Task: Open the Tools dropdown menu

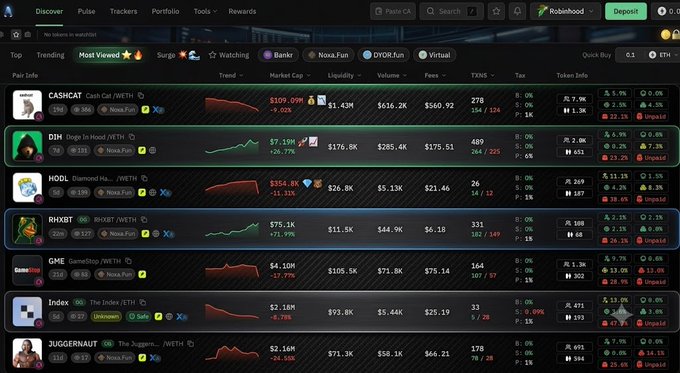Action: [x=205, y=11]
